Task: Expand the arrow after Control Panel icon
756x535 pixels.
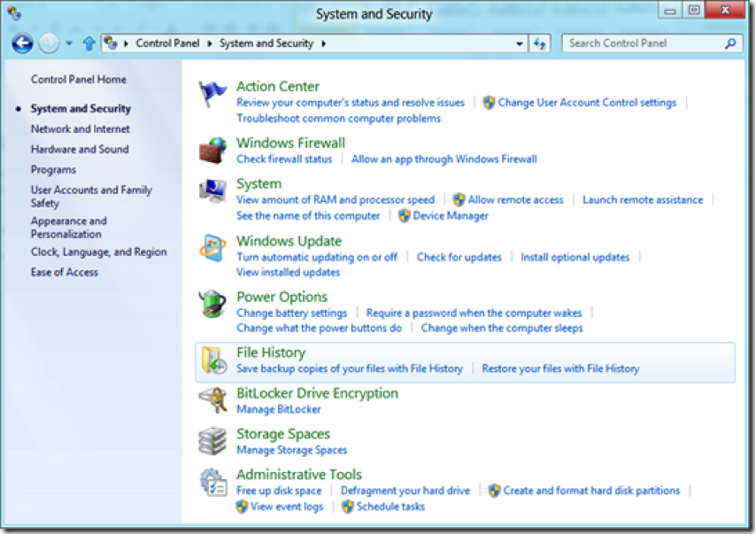Action: 127,44
